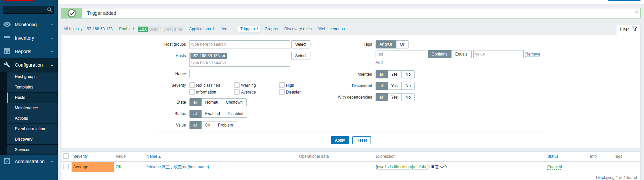Dismiss the Trigger added message

point(636,12)
